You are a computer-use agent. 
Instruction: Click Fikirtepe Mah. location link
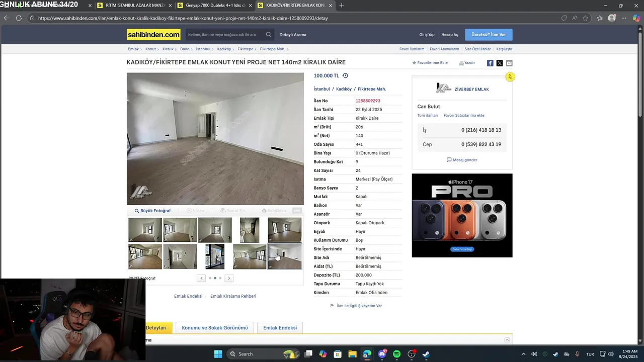coord(372,89)
